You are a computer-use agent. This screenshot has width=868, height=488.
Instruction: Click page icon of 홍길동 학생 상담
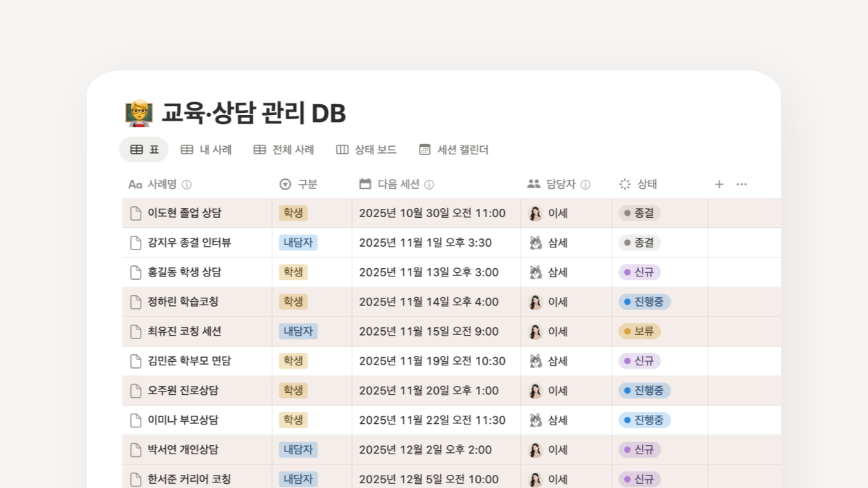[x=136, y=272]
